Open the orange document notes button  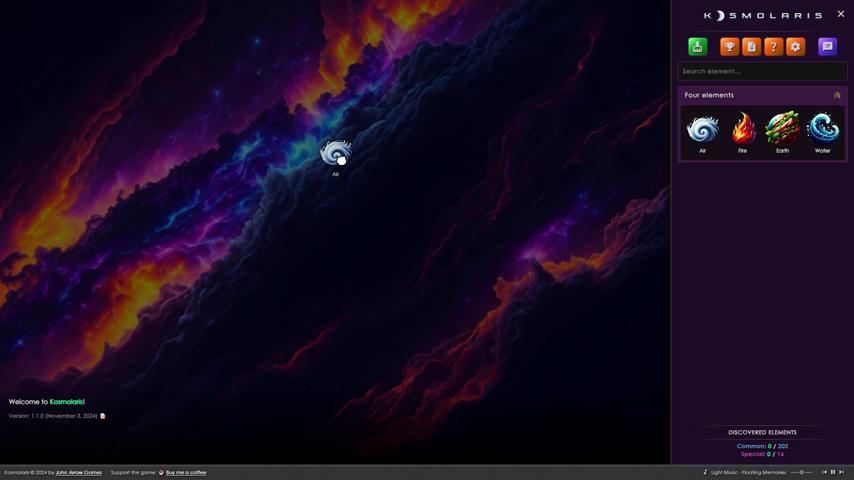point(751,47)
